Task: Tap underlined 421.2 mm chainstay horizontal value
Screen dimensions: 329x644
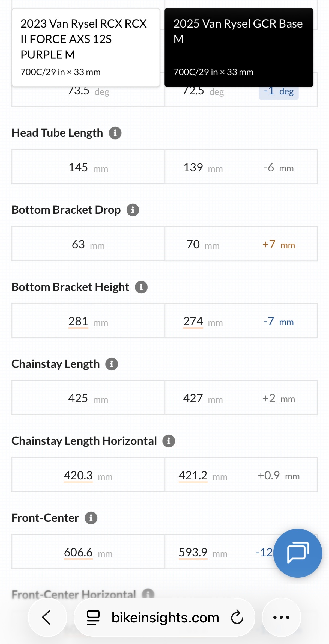Action: [193, 476]
